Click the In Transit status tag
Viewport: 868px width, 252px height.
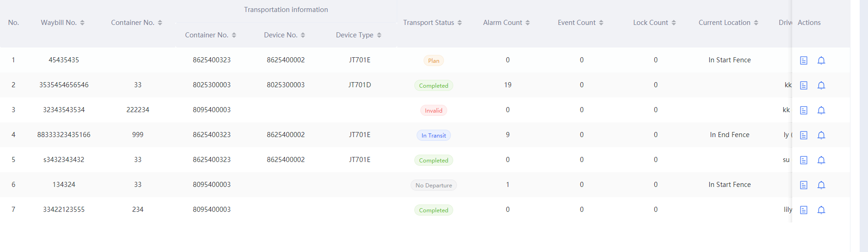point(433,135)
